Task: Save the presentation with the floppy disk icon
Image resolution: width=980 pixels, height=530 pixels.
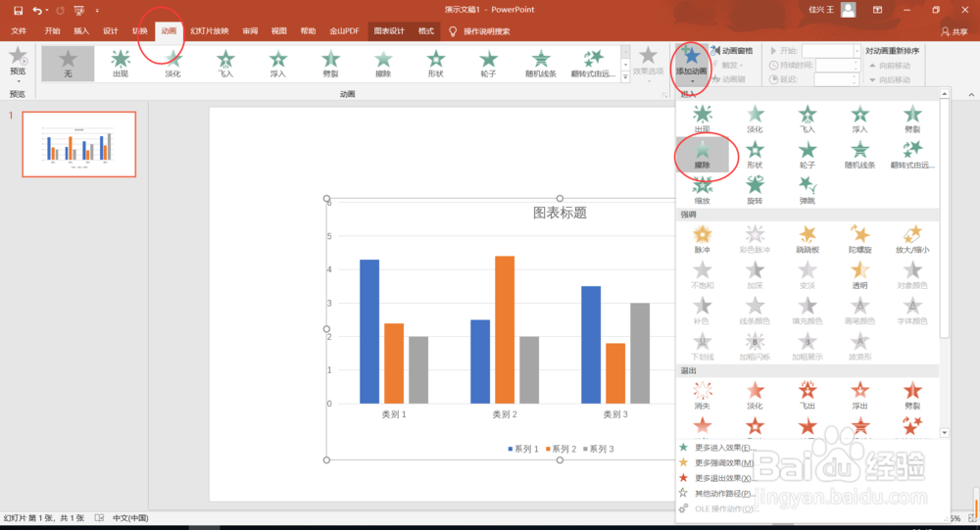Action: click(x=18, y=11)
